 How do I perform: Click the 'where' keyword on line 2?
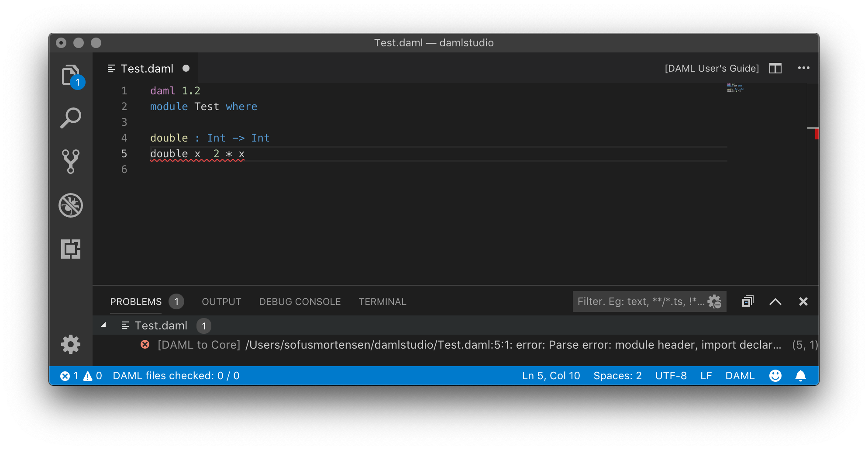(x=241, y=107)
